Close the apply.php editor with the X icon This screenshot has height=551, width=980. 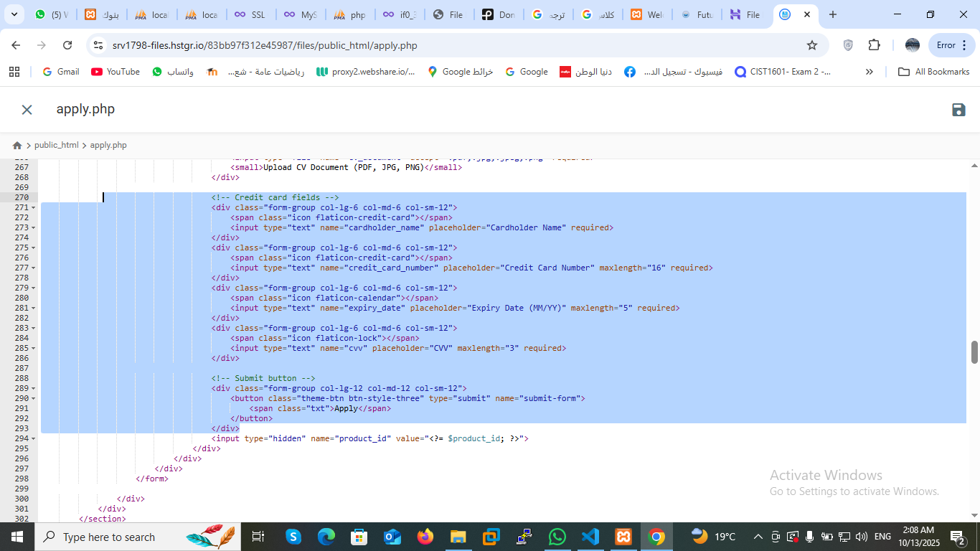coord(27,110)
